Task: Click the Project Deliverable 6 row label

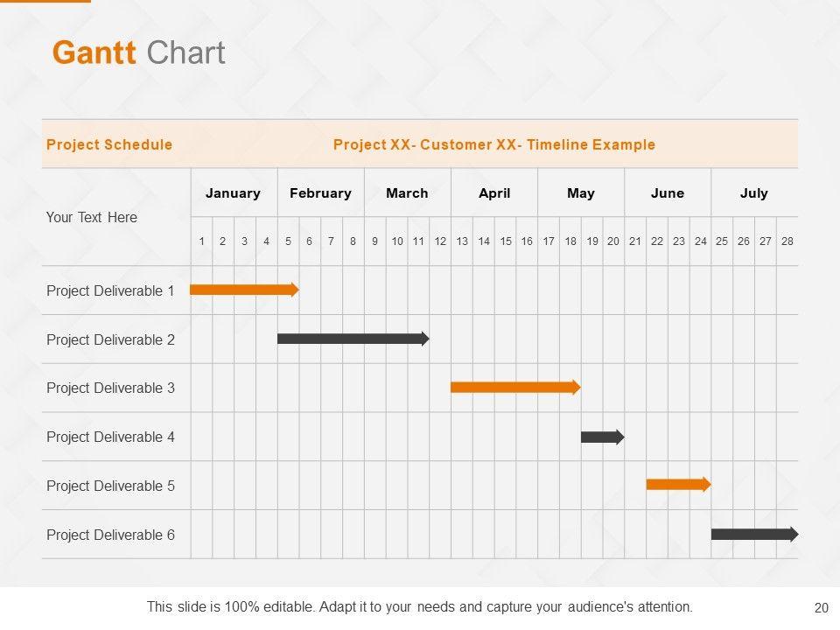Action: click(x=110, y=535)
